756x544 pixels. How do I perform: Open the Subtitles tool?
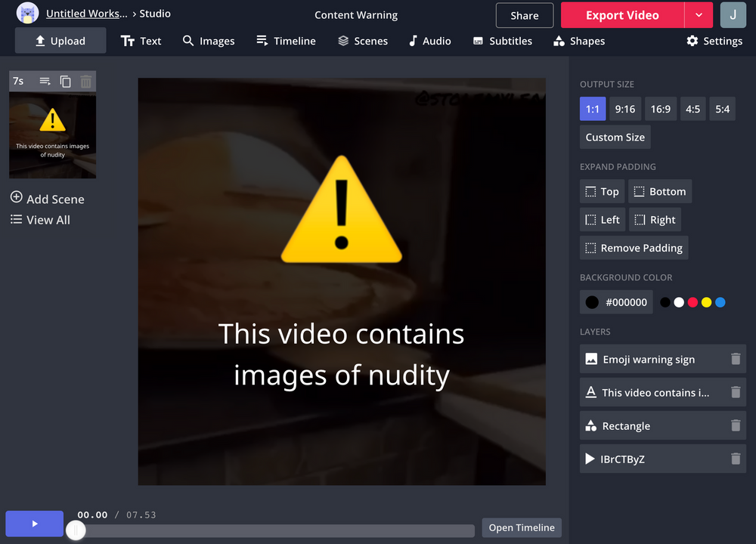[502, 41]
